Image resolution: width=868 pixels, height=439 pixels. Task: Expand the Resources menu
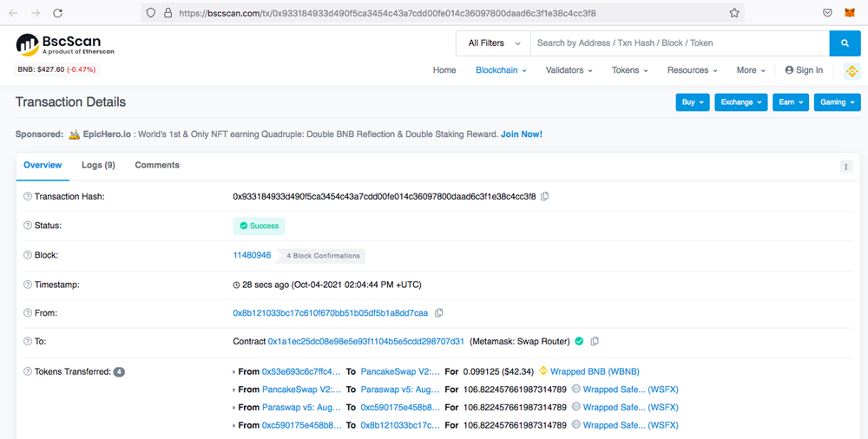[x=693, y=70]
